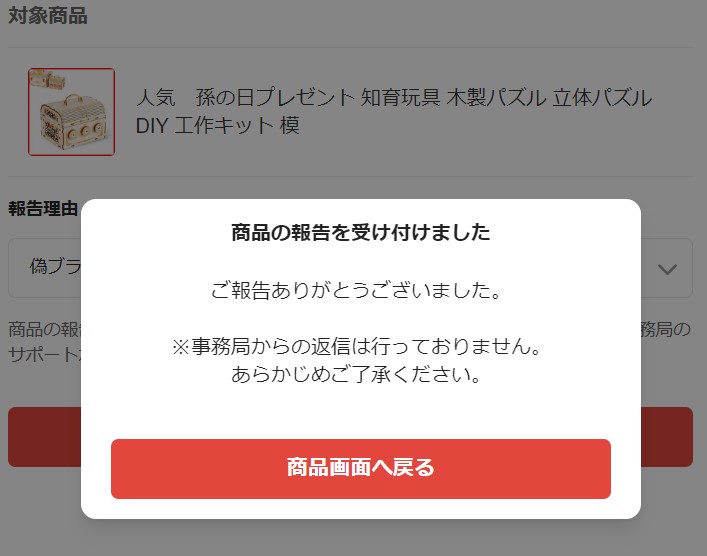Screen dimensions: 707x556
Task: Click the 商品画面へ戻る button
Action: click(361, 469)
